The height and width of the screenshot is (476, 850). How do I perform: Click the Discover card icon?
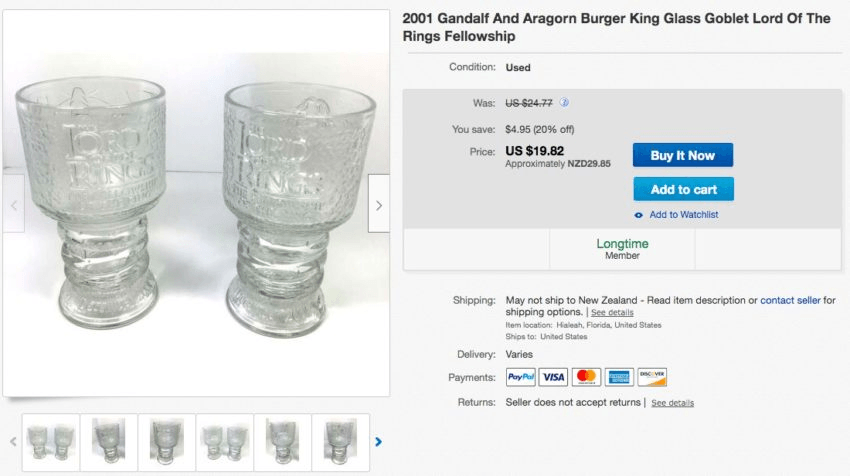coord(652,377)
